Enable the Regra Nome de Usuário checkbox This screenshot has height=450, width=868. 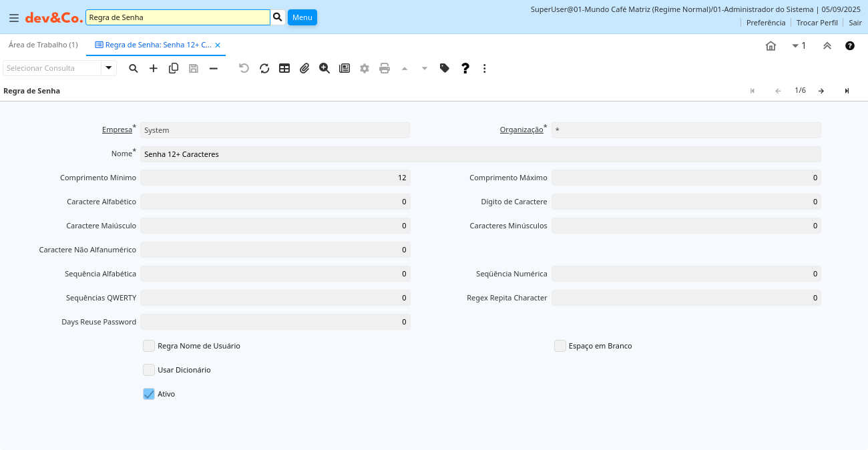pyautogui.click(x=149, y=346)
